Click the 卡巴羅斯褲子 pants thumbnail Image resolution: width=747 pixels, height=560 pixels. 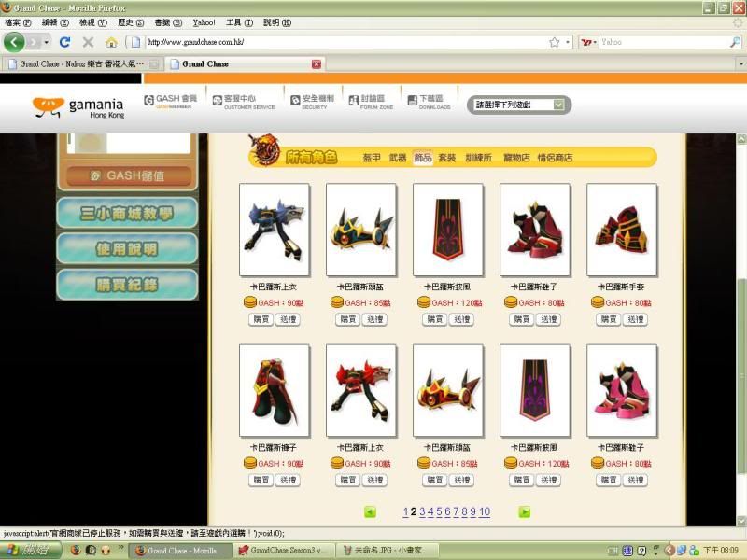[x=274, y=390]
